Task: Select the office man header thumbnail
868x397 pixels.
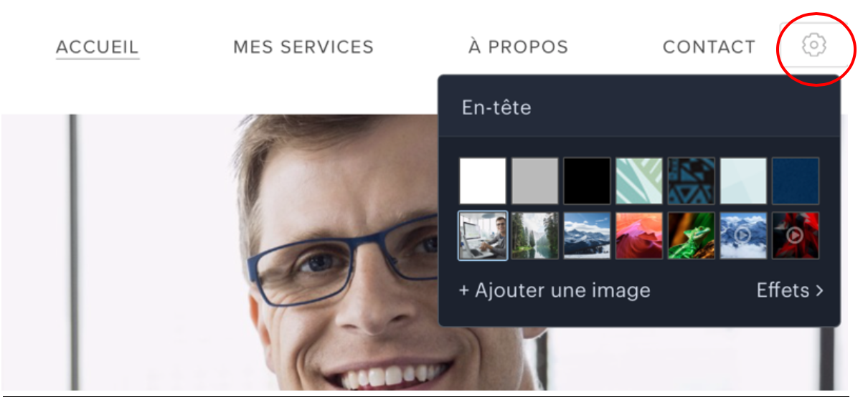Action: pyautogui.click(x=483, y=235)
